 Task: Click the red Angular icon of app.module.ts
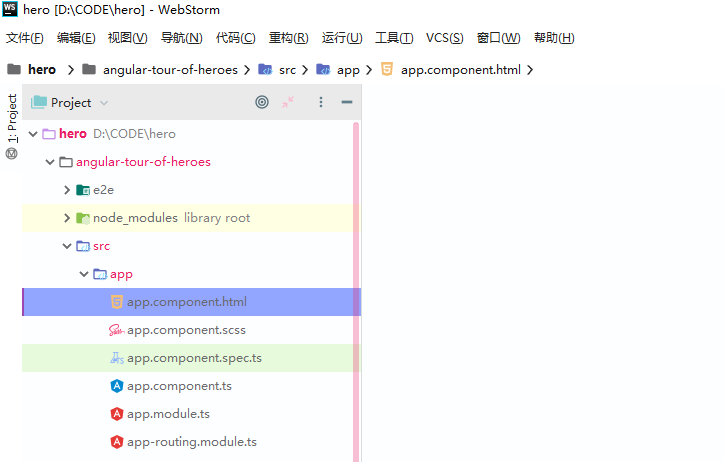click(x=117, y=414)
